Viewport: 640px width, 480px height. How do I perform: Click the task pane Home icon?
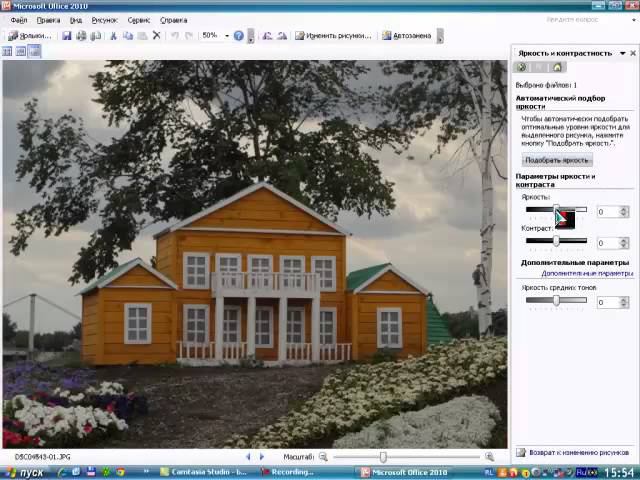tap(557, 67)
